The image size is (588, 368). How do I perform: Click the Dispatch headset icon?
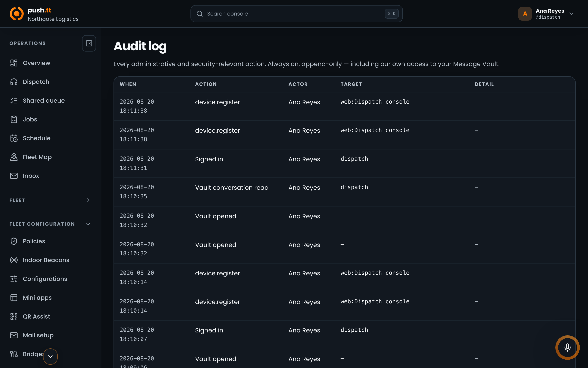(x=14, y=82)
